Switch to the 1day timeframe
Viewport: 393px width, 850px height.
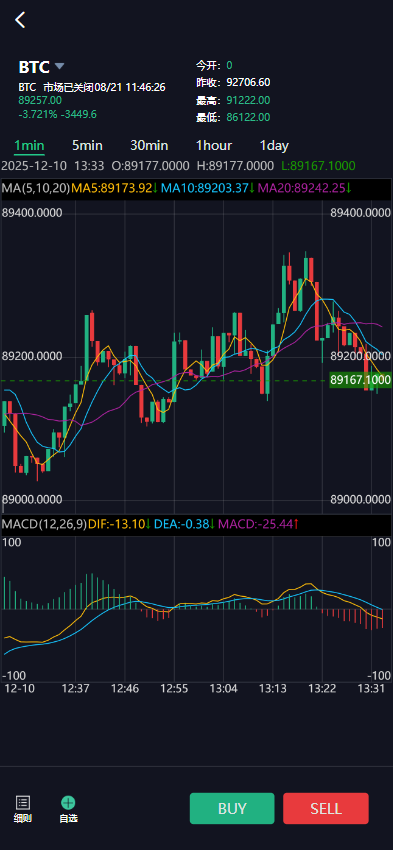[274, 145]
